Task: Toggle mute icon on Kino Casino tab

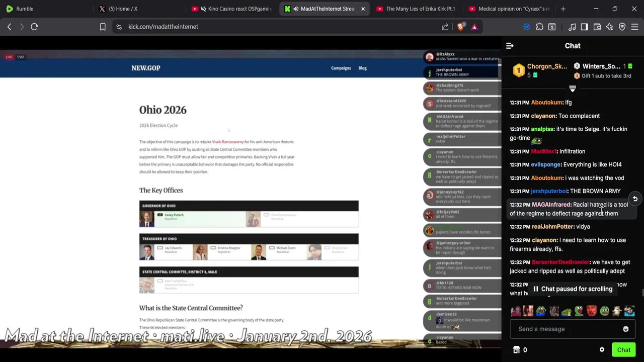Action: pos(203,9)
